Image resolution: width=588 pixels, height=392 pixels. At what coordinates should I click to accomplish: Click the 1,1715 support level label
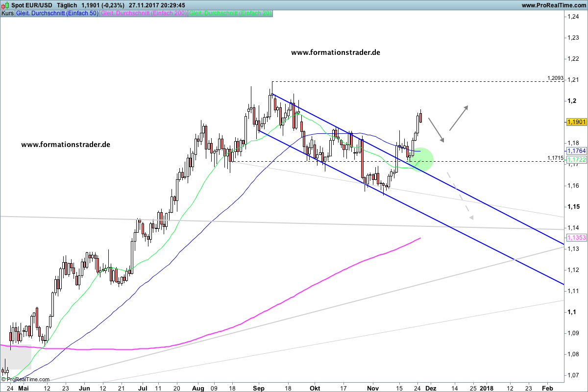tap(556, 158)
